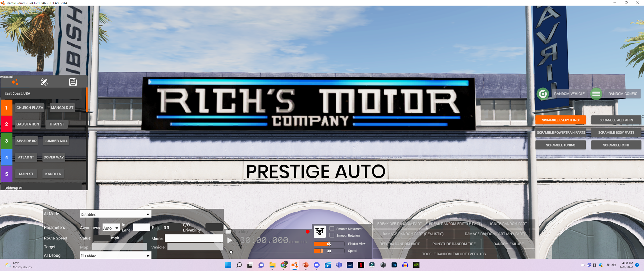Focus the In Lane input field
This screenshot has height=271, width=644.
pos(142,227)
